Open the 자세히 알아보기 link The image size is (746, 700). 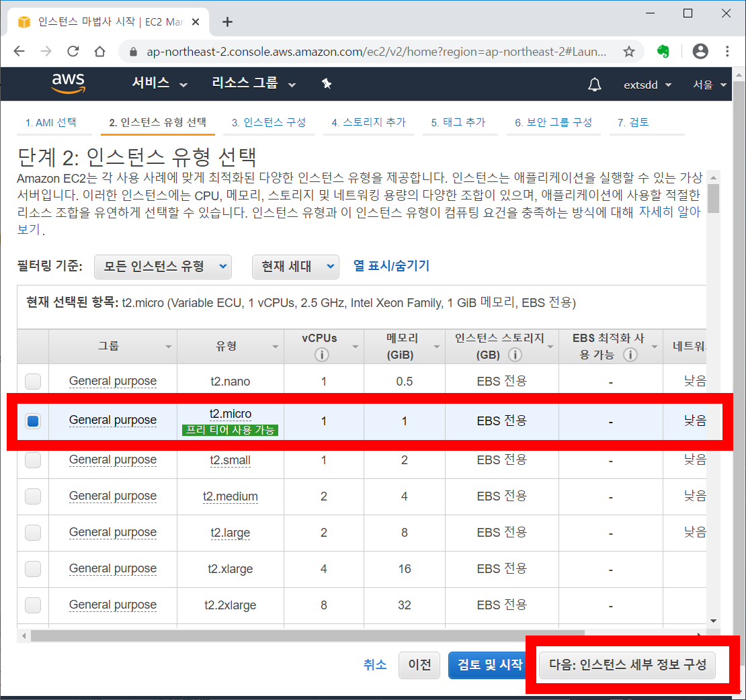(669, 212)
